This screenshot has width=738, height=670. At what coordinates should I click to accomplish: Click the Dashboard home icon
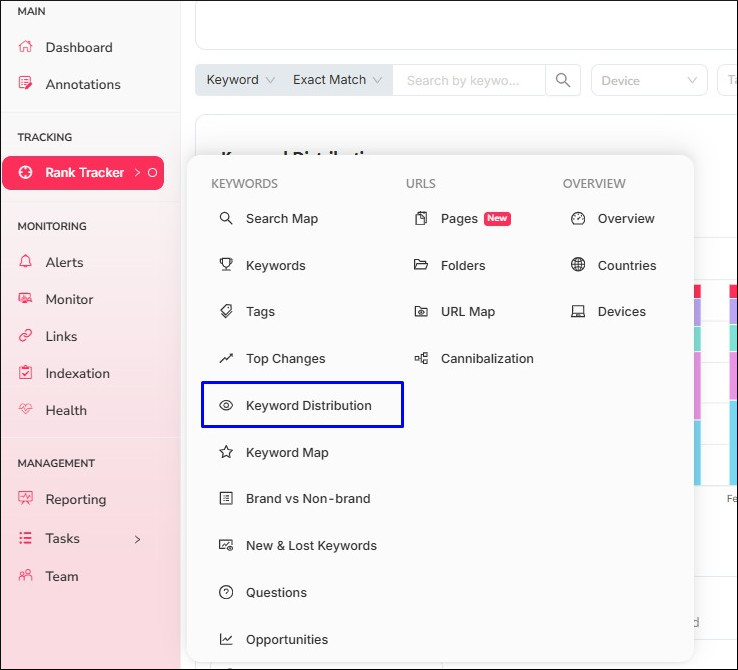coord(25,47)
